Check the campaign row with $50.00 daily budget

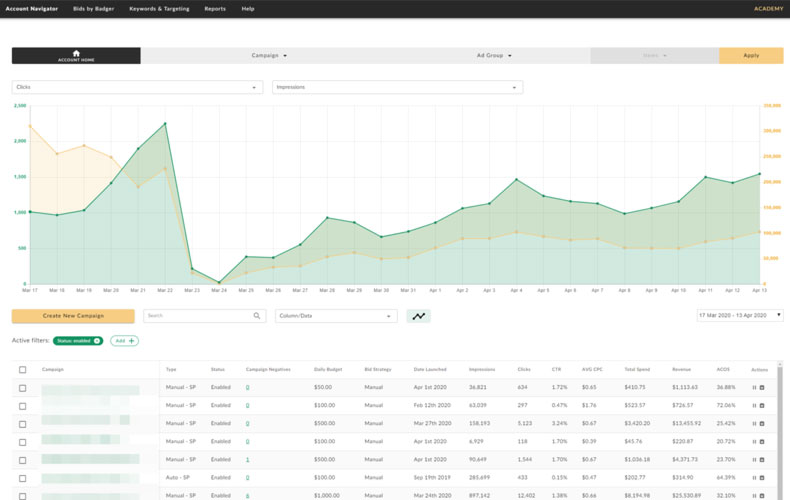(x=23, y=388)
